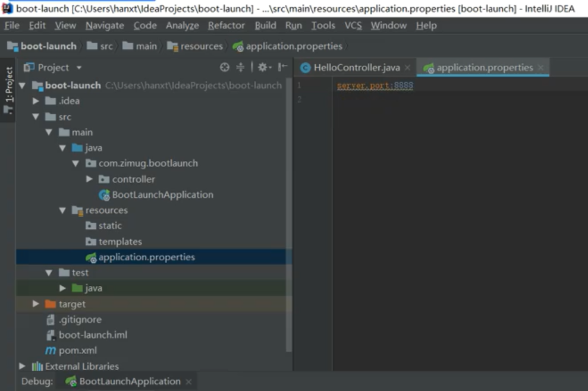Expand External Libraries node

pyautogui.click(x=22, y=366)
